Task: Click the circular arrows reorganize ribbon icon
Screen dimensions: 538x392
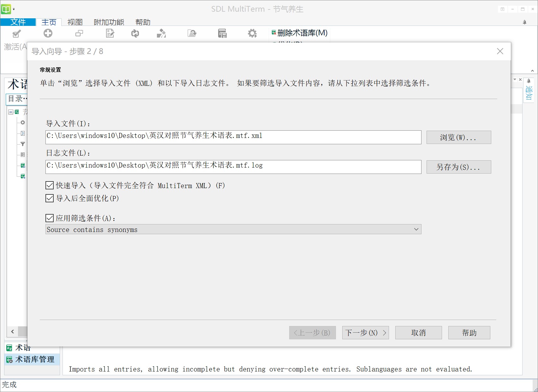Action: [135, 33]
